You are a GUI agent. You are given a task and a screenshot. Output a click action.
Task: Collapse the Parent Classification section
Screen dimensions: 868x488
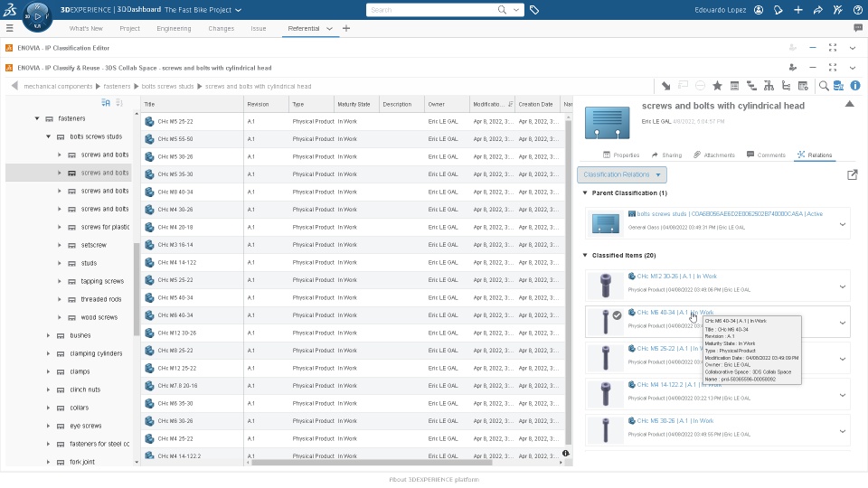pos(585,193)
